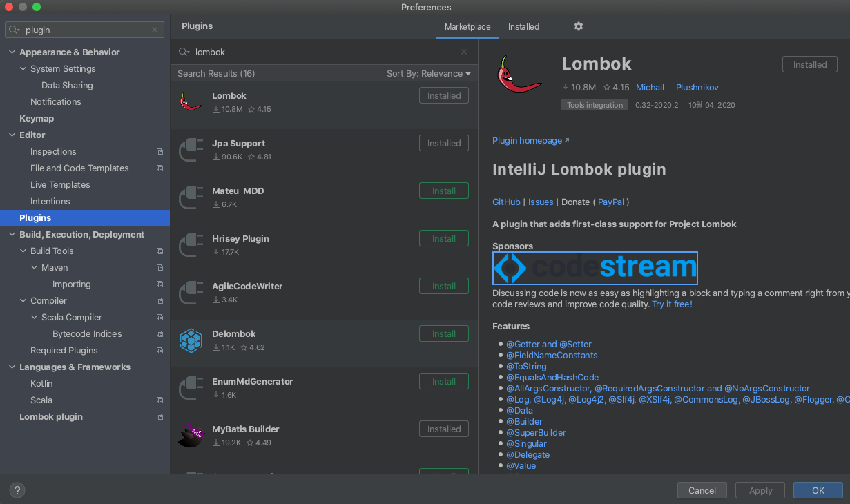The image size is (850, 504).
Task: Open the Michail author link
Action: pyautogui.click(x=650, y=88)
